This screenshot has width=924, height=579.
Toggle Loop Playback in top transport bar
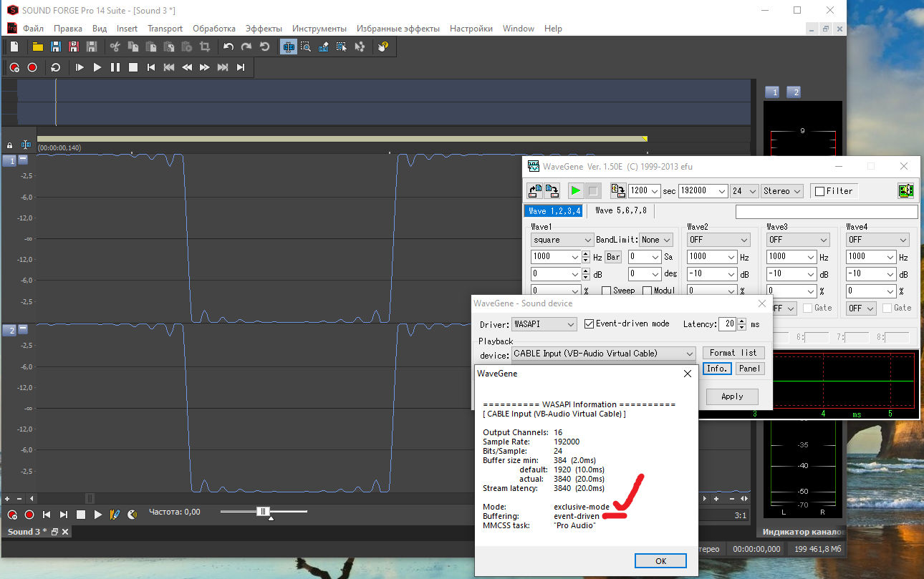click(56, 67)
